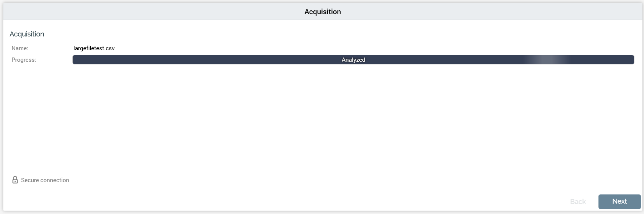644x214 pixels.
Task: Click the lock beside Secure connection
Action: [x=15, y=180]
